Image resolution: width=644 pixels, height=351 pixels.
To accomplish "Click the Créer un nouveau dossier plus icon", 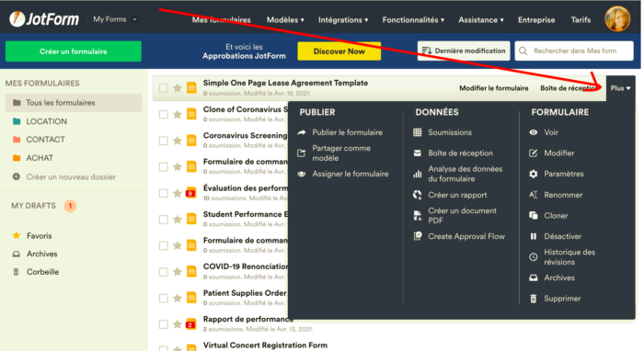I will pos(16,176).
